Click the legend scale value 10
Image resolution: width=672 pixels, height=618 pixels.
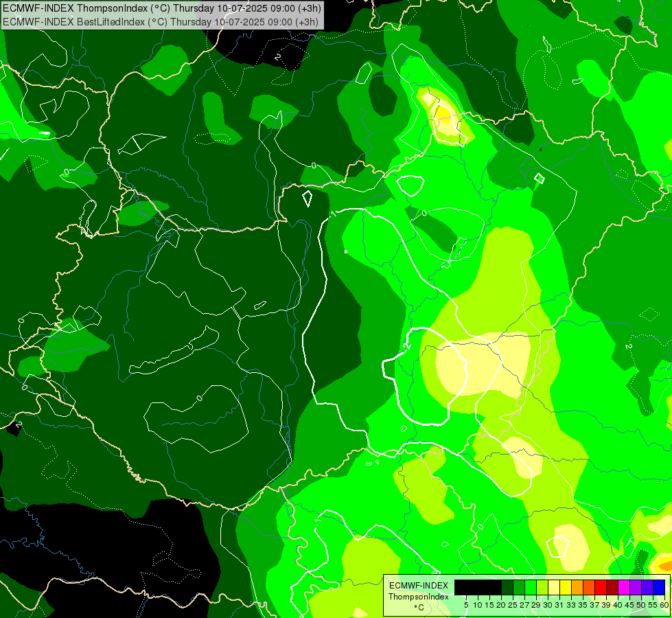(478, 605)
